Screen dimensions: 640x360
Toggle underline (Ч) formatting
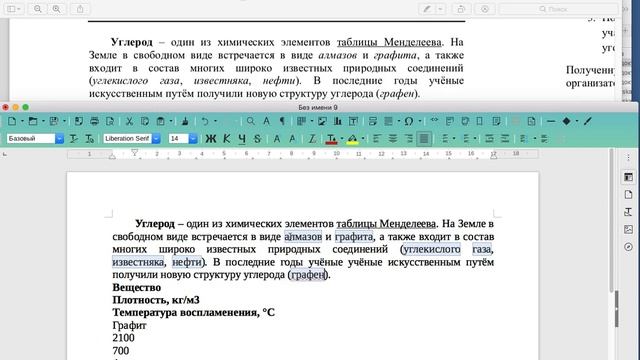point(242,139)
